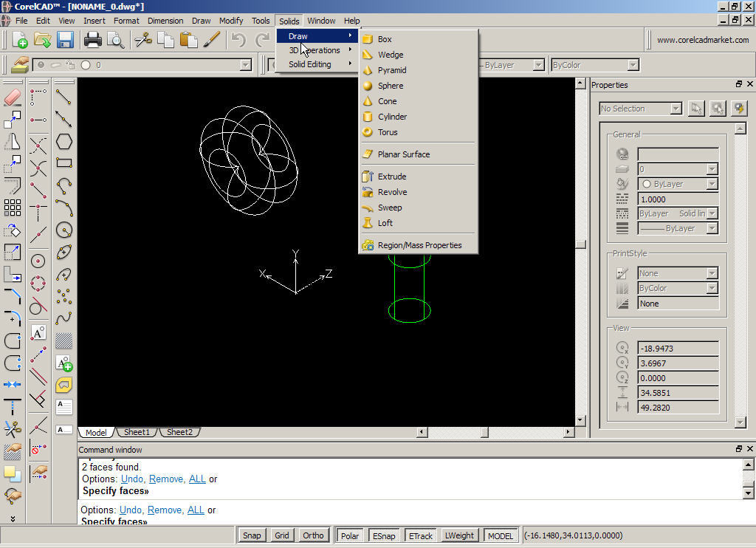Save the current drawing
This screenshot has width=756, height=548.
pyautogui.click(x=65, y=41)
